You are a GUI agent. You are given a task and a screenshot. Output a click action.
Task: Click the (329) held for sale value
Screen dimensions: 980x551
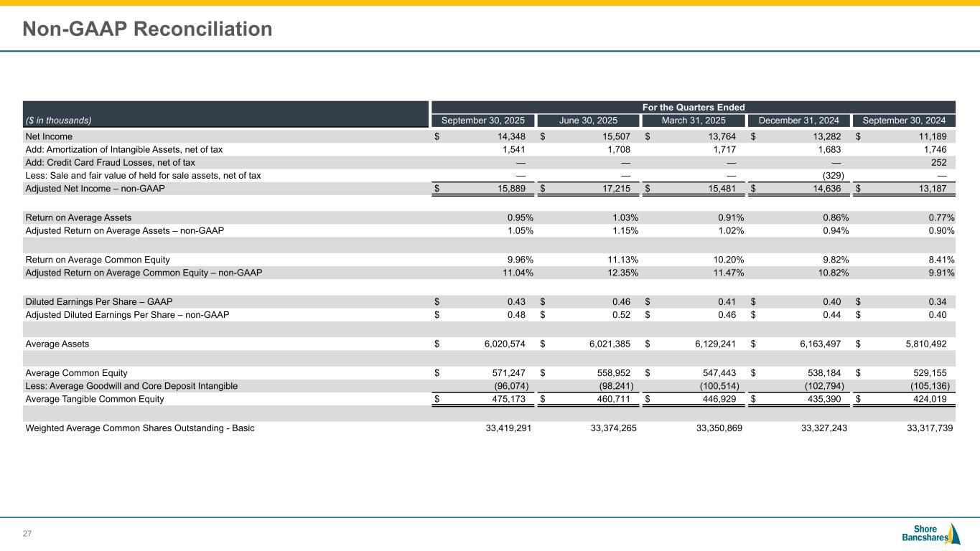[x=835, y=176]
